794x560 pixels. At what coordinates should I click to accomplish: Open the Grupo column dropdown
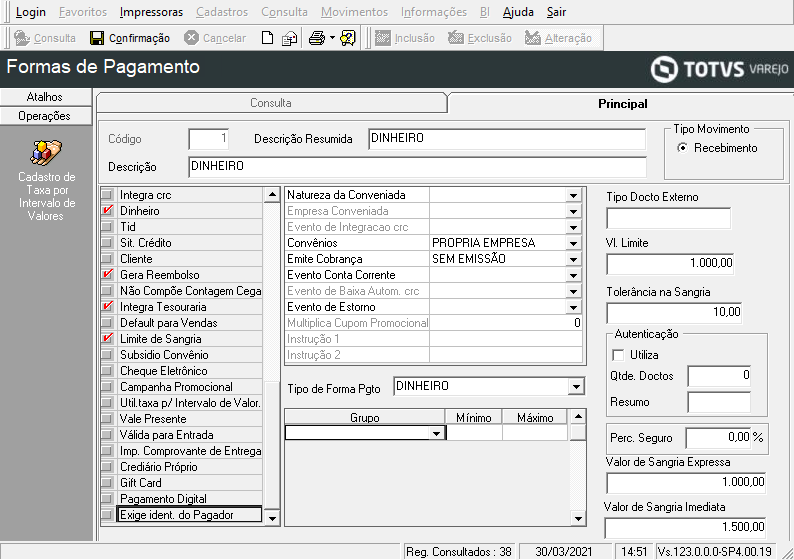pyautogui.click(x=436, y=433)
